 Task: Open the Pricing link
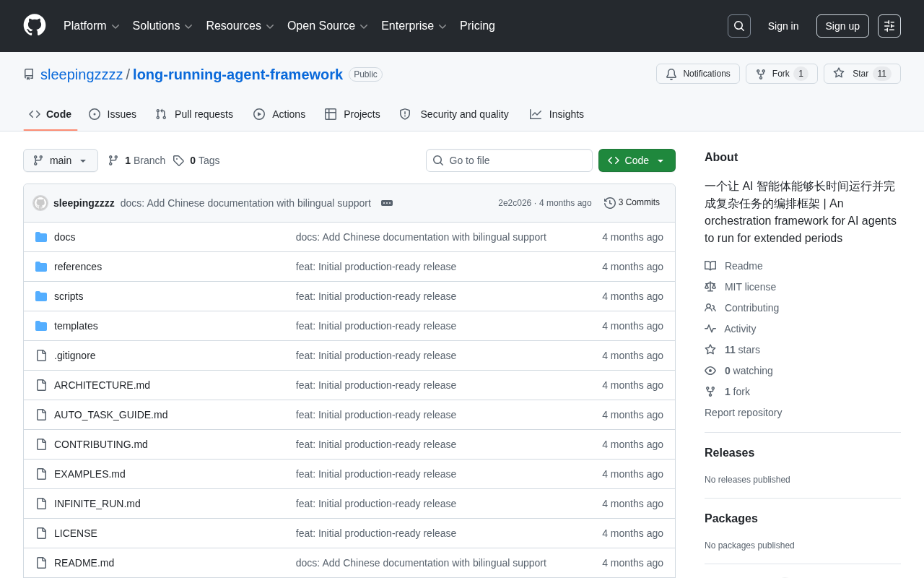(x=477, y=26)
